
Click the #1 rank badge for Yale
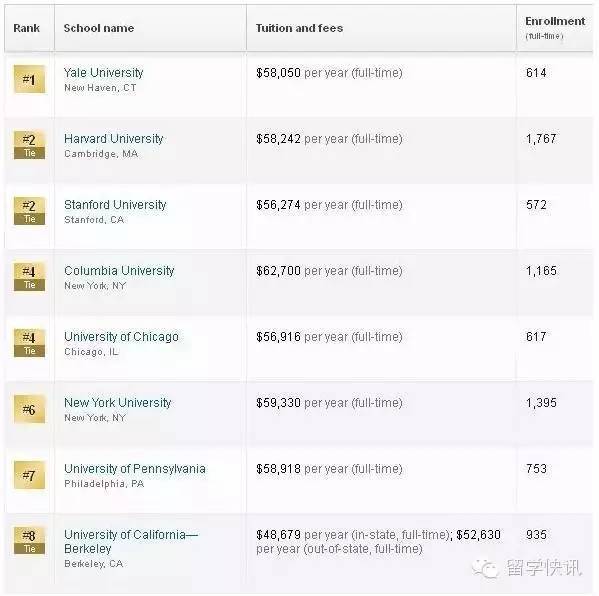tap(29, 79)
